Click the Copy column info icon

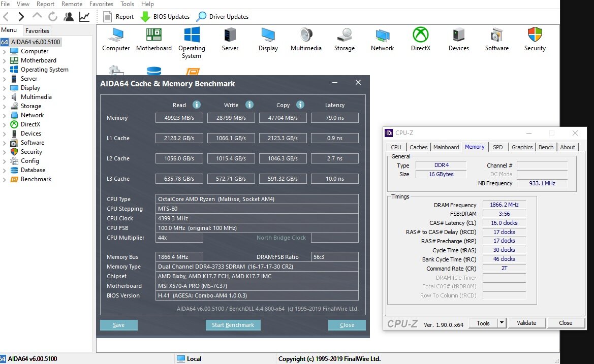(x=300, y=105)
